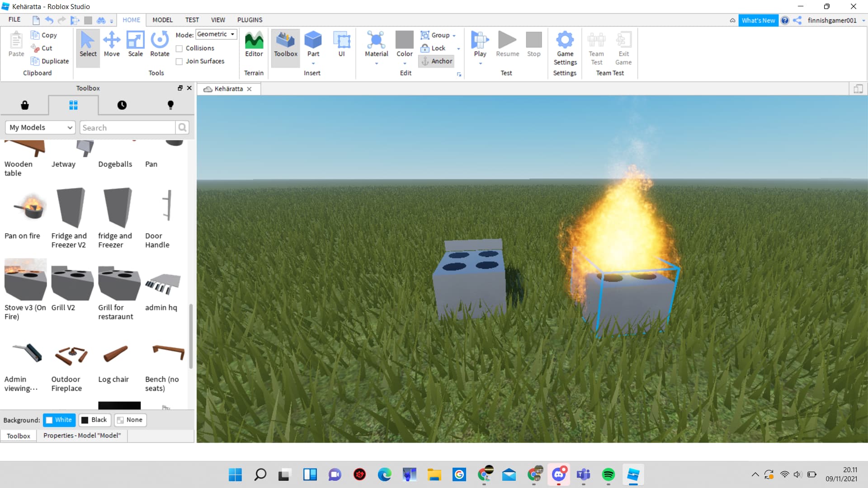Open File Explorer from the taskbar

click(x=434, y=474)
